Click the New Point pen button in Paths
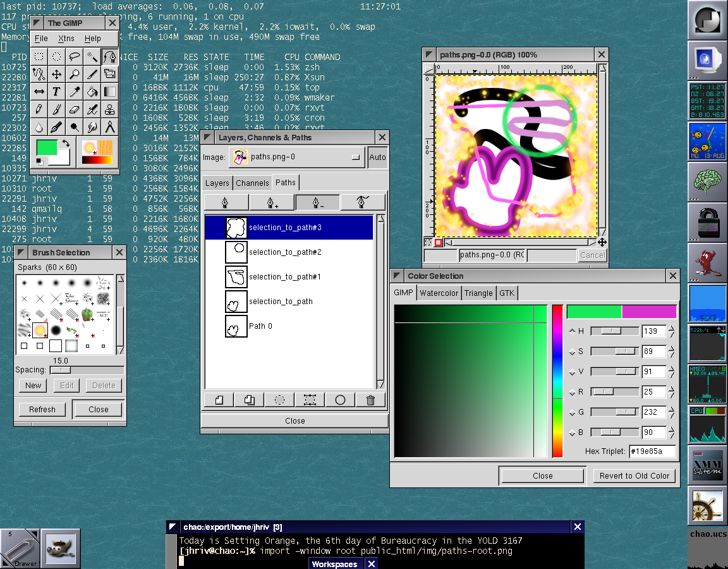Screen dimensions: 728x569 click(225, 202)
